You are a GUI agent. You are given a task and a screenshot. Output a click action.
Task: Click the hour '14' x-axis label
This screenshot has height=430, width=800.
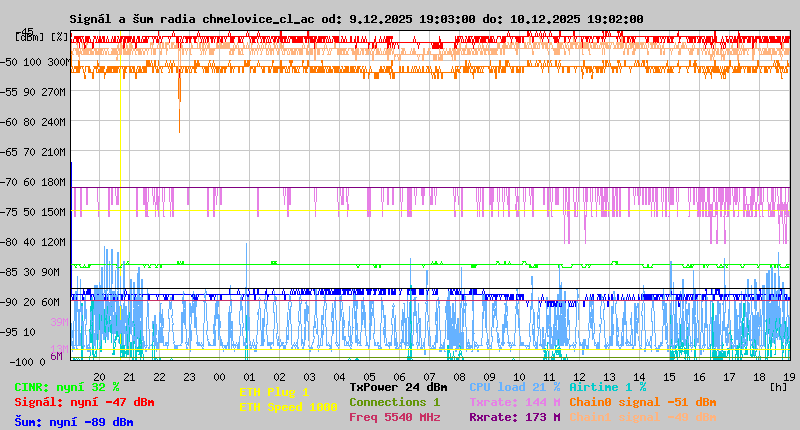(x=640, y=377)
